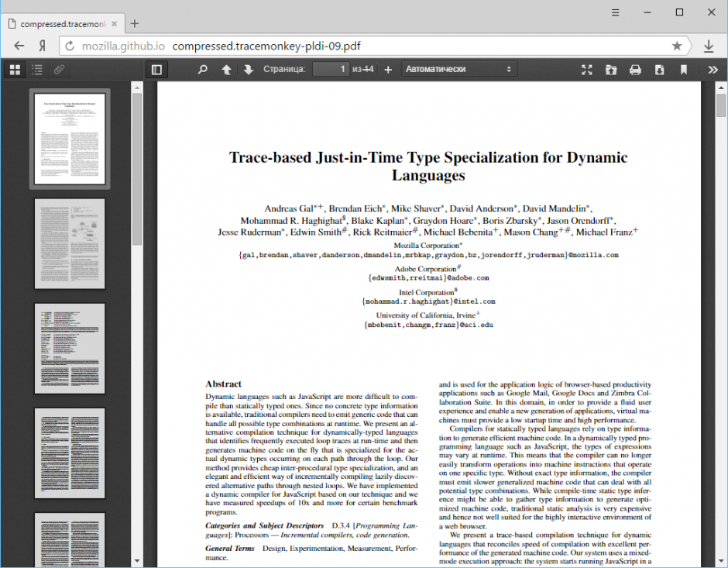Switch to presentation fullscreen mode
This screenshot has height=568, width=728.
click(587, 70)
